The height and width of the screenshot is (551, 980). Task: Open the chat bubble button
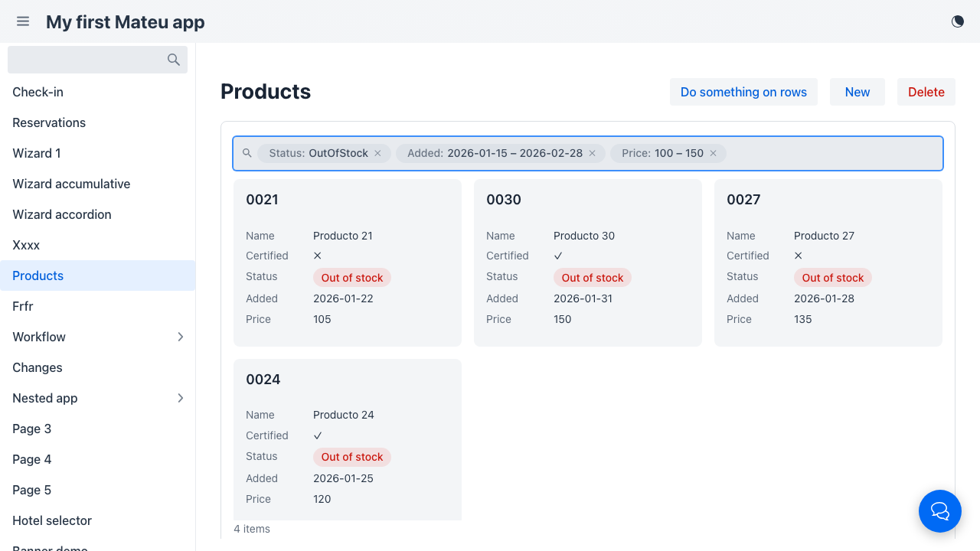tap(940, 511)
